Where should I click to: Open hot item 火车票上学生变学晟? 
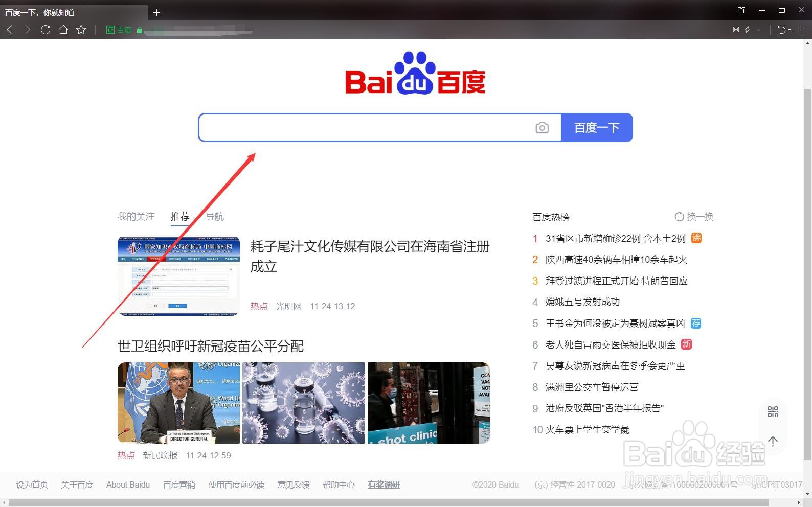click(x=588, y=430)
